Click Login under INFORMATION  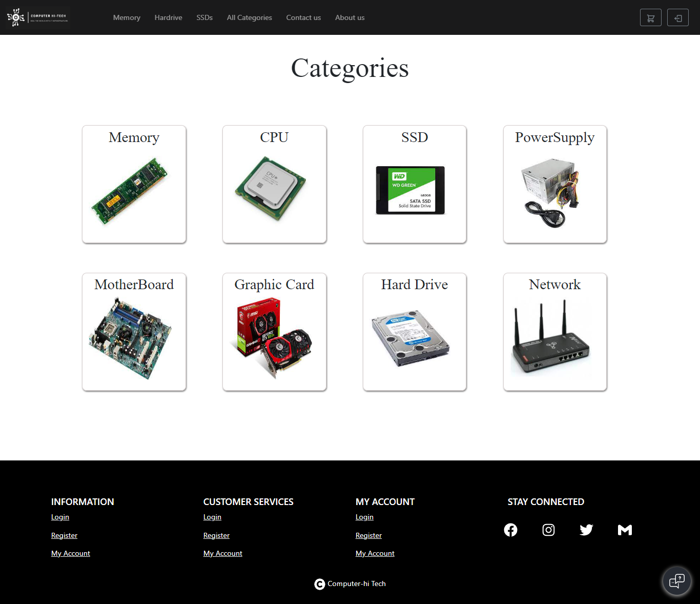[x=60, y=517]
